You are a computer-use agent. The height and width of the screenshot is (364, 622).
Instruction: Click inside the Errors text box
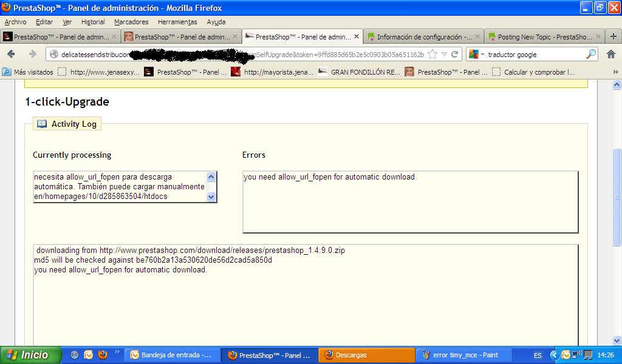410,202
